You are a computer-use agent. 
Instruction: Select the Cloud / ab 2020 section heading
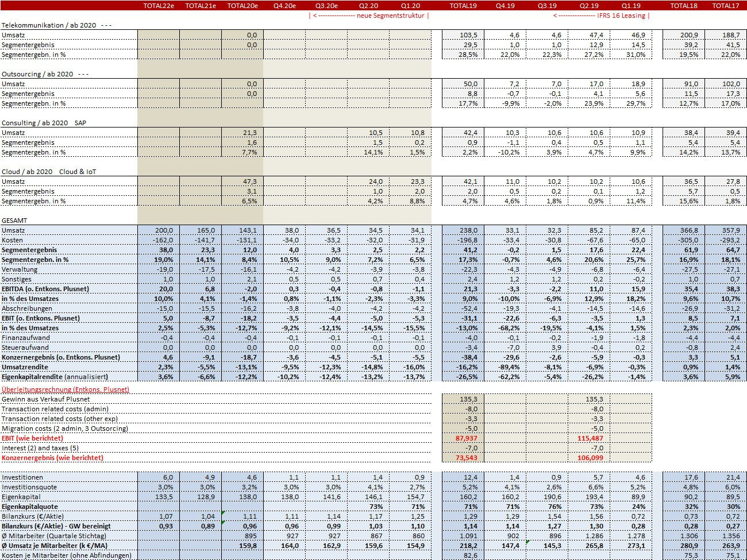[x=27, y=172]
